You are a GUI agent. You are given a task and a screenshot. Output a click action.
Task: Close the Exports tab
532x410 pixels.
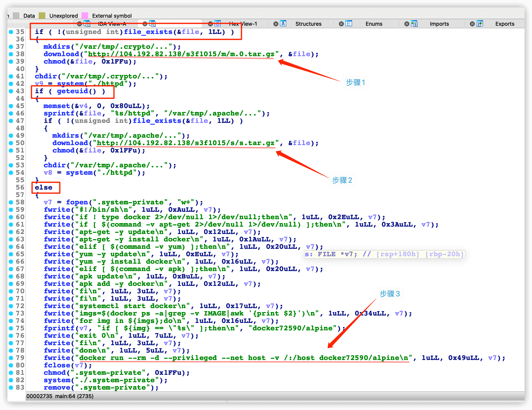(472, 24)
